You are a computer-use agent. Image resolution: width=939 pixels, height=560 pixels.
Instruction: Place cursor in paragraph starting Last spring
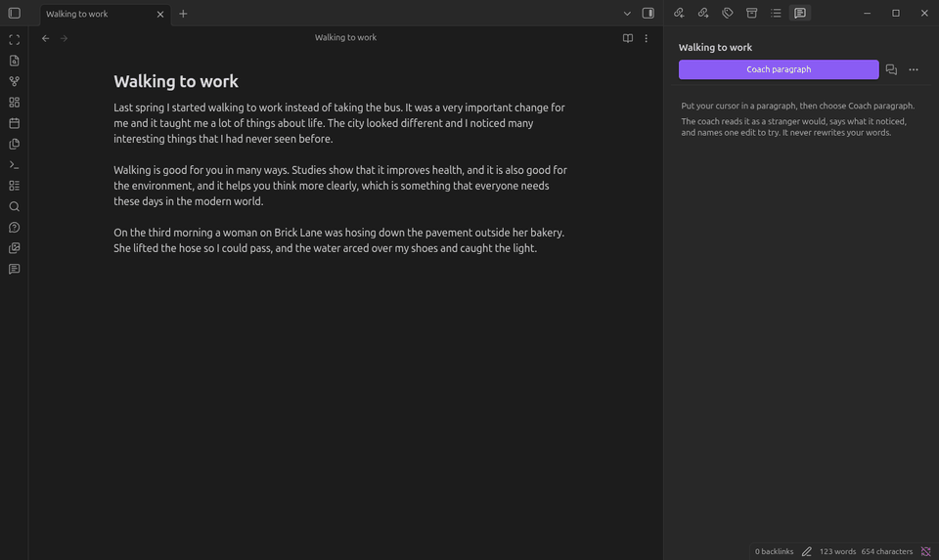coord(340,123)
